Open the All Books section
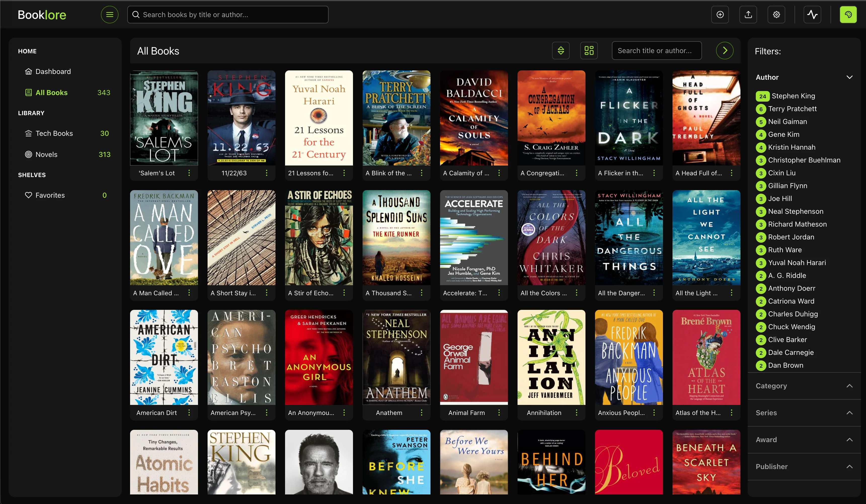 tap(52, 92)
